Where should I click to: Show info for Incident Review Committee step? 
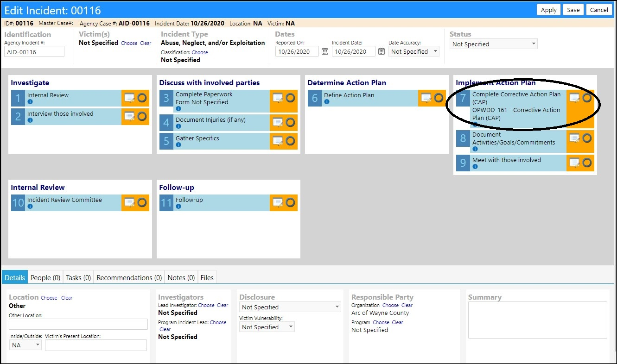pyautogui.click(x=30, y=207)
